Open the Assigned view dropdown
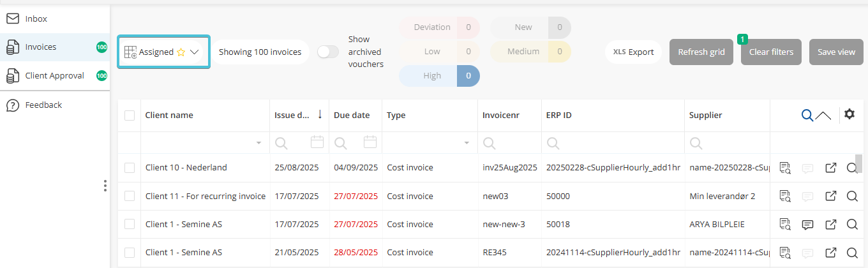The width and height of the screenshot is (868, 268). tap(163, 52)
